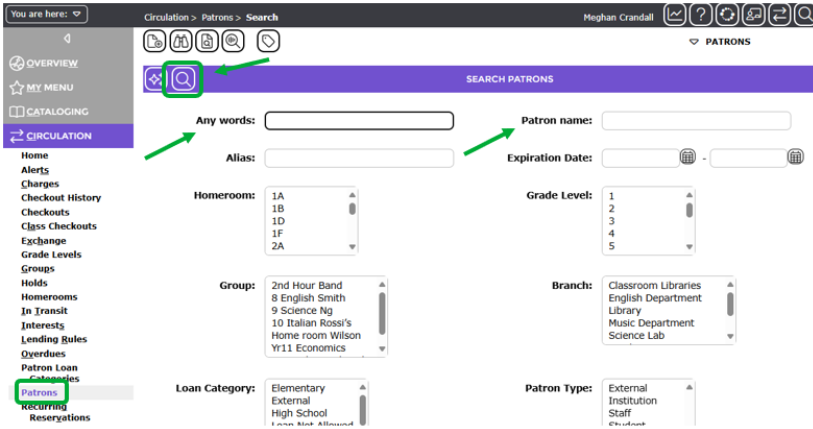Open Overdues in sidebar
813x429 pixels.
tap(43, 354)
